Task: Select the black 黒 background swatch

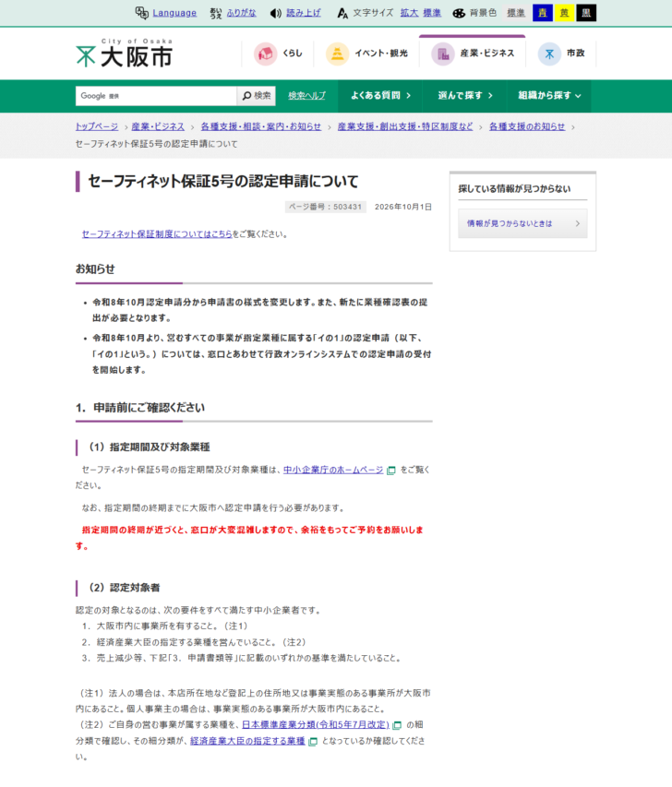Action: tap(586, 13)
